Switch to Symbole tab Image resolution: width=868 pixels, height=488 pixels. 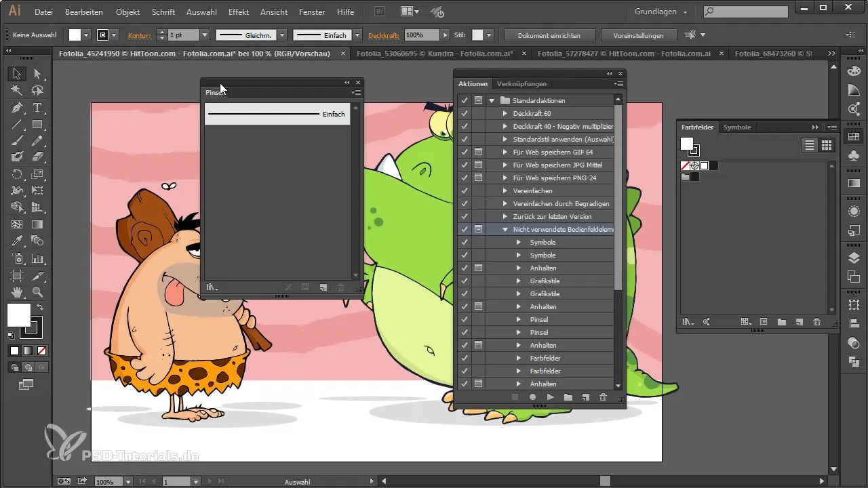pos(737,127)
